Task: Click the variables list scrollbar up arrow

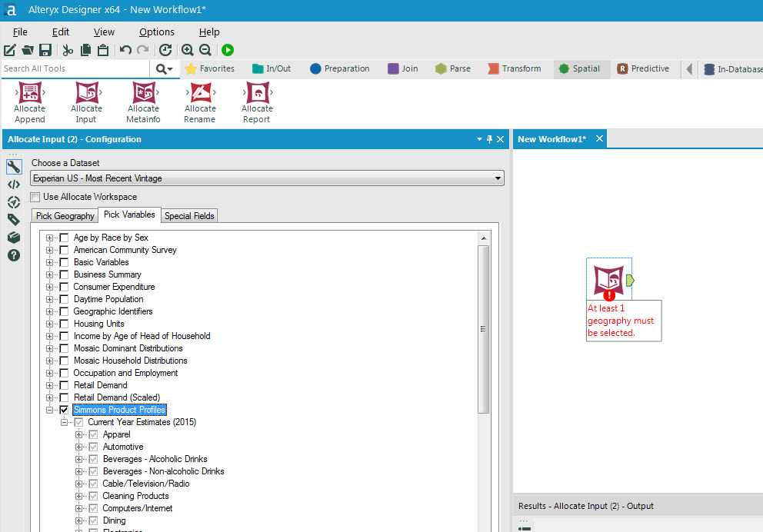Action: tap(483, 238)
